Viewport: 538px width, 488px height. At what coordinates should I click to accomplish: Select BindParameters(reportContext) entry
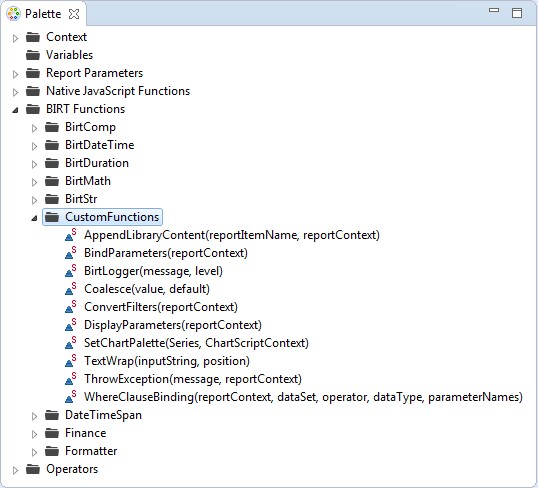pos(166,253)
